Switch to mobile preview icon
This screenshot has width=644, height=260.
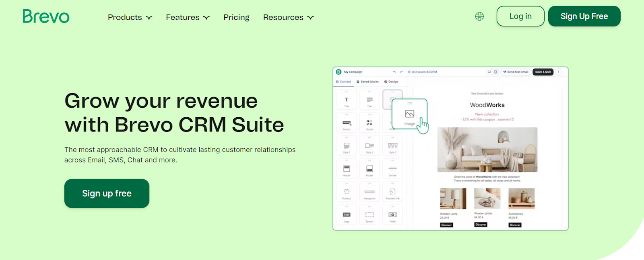pyautogui.click(x=495, y=72)
